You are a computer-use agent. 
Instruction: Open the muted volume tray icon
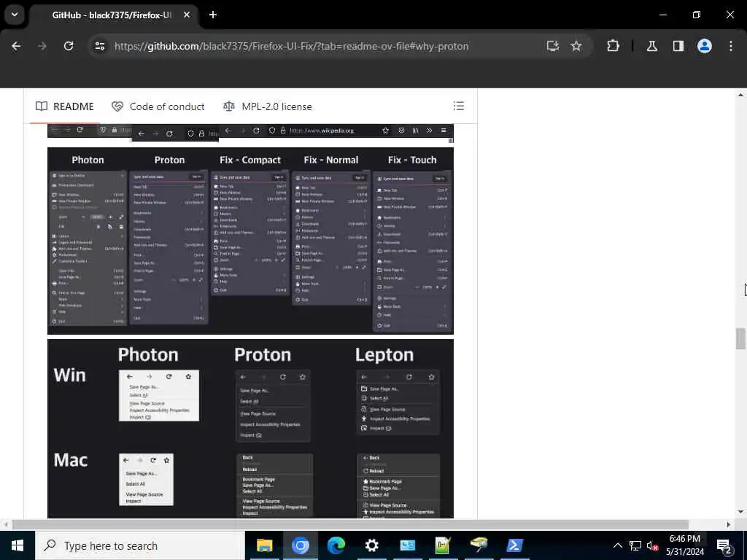[x=653, y=545]
